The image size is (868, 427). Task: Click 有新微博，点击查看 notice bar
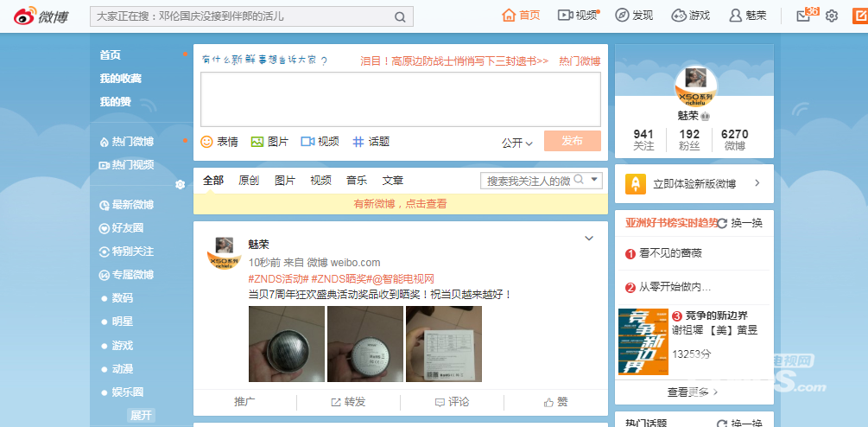coord(400,204)
